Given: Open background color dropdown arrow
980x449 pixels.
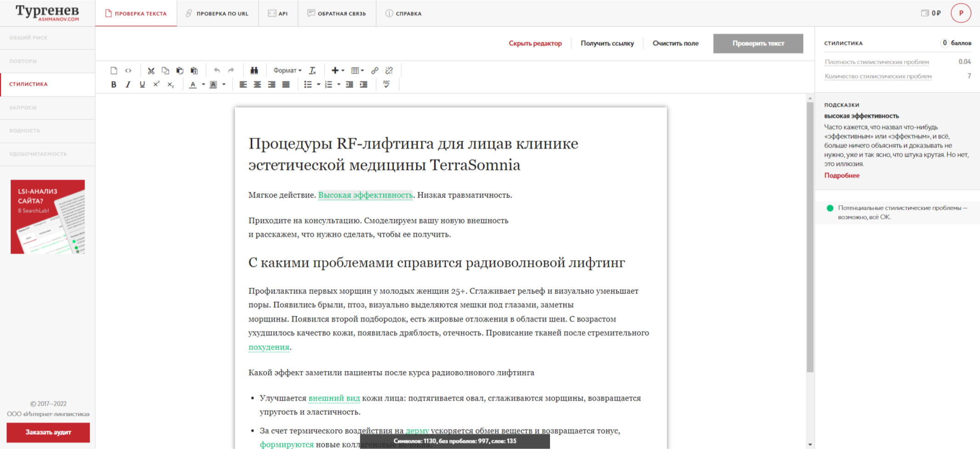Looking at the screenshot, I should [224, 84].
